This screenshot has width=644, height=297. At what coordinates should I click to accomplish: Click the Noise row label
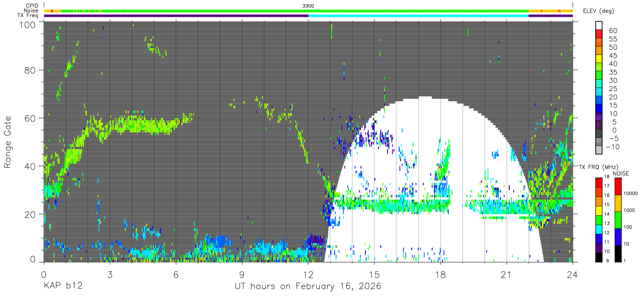31,10
